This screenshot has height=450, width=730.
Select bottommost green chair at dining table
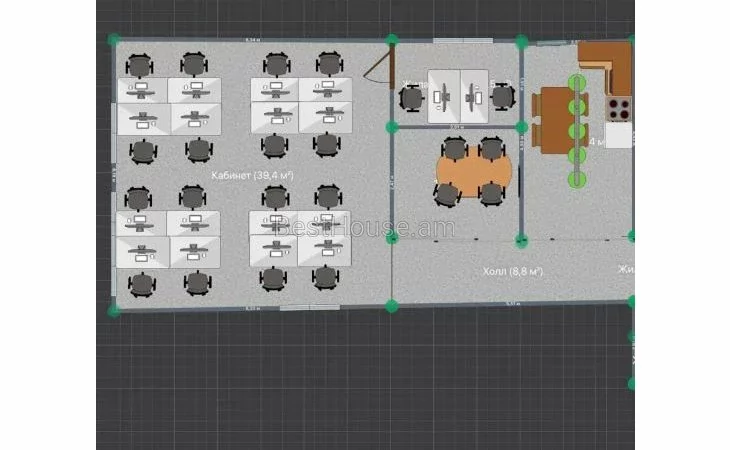(x=577, y=180)
